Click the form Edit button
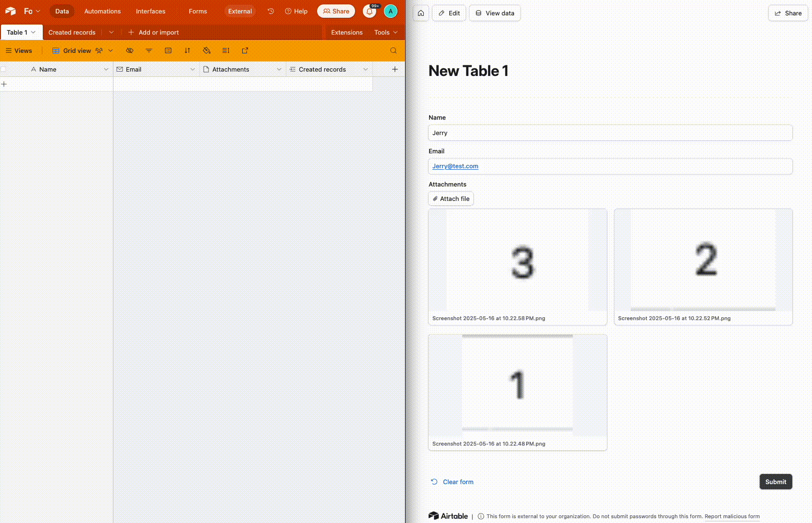 click(449, 13)
